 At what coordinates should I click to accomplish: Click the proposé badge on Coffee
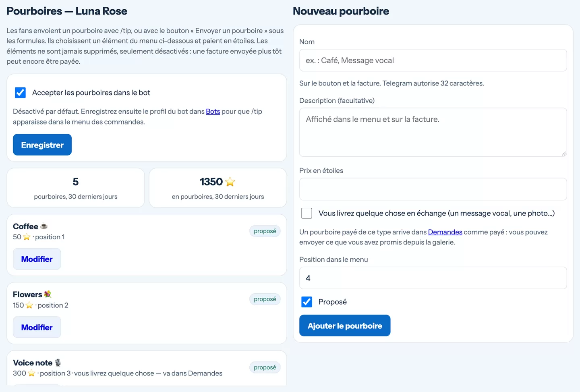pyautogui.click(x=265, y=231)
